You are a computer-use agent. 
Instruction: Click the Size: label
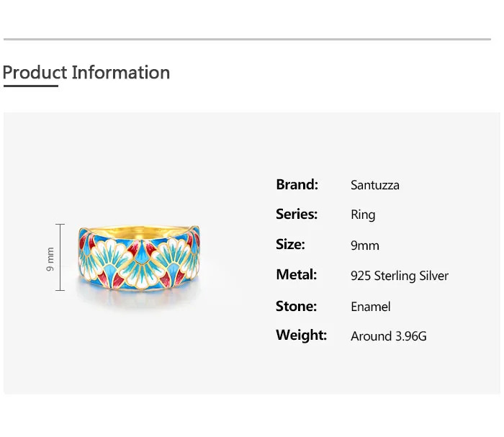coord(290,244)
